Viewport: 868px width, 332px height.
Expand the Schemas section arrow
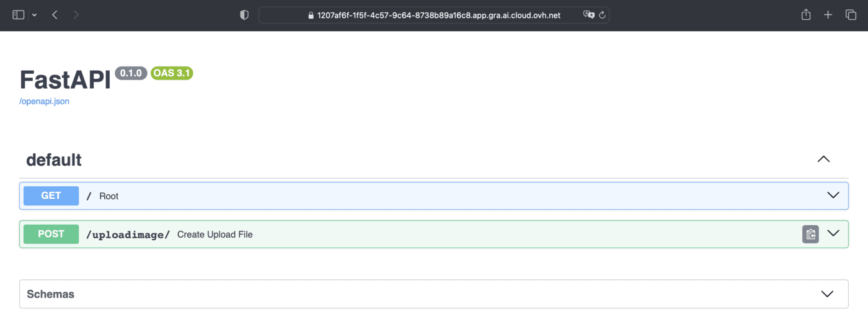[x=827, y=294]
